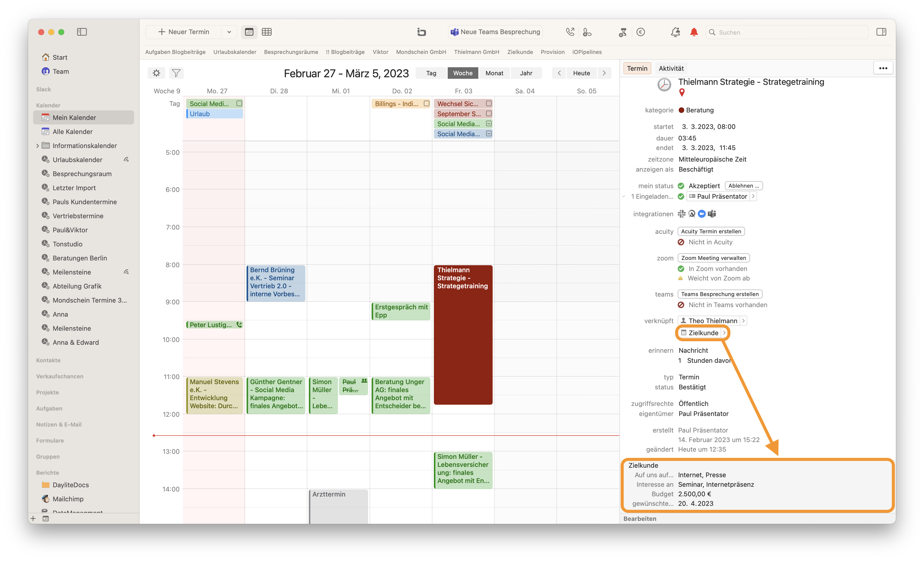Select the Jahr view option
This screenshot has height=561, width=924.
click(526, 73)
